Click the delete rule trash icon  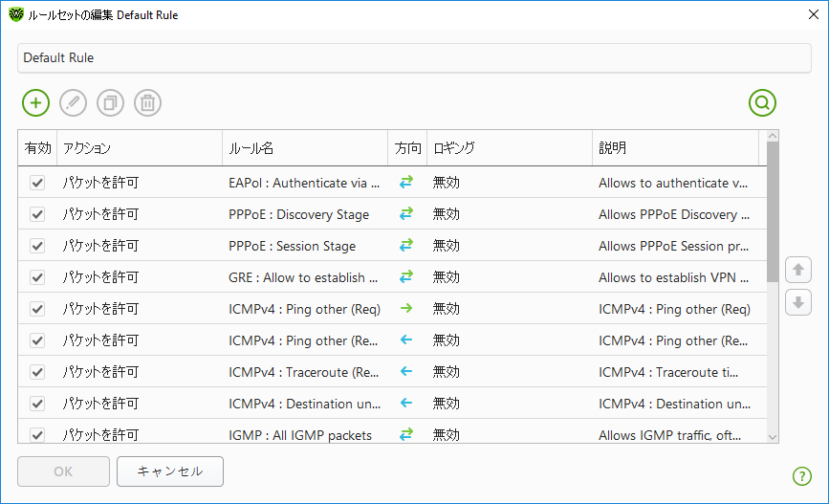coord(147,102)
